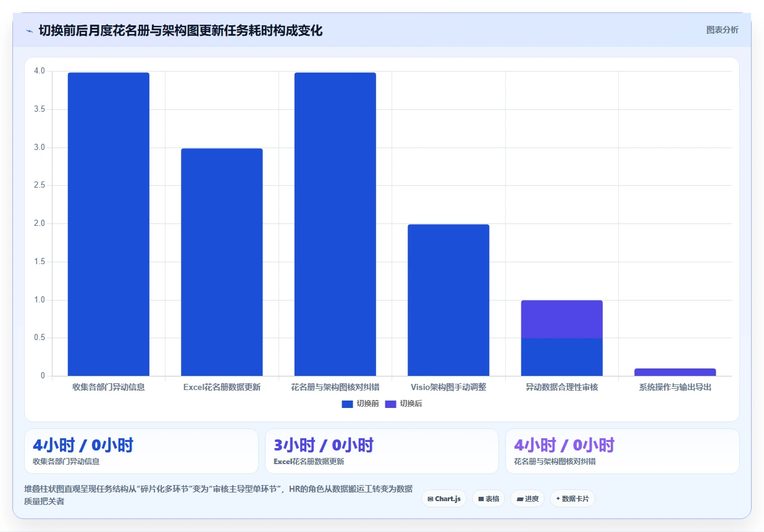Image resolution: width=764 pixels, height=532 pixels.
Task: Click the 进度 tag
Action: [527, 499]
